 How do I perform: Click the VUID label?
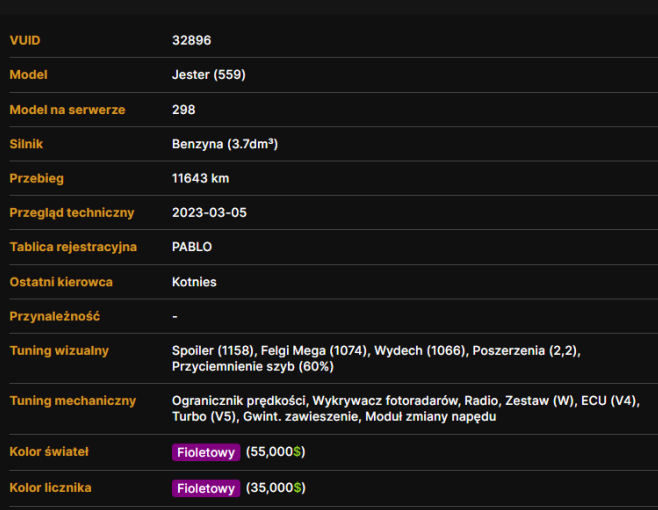coord(25,40)
